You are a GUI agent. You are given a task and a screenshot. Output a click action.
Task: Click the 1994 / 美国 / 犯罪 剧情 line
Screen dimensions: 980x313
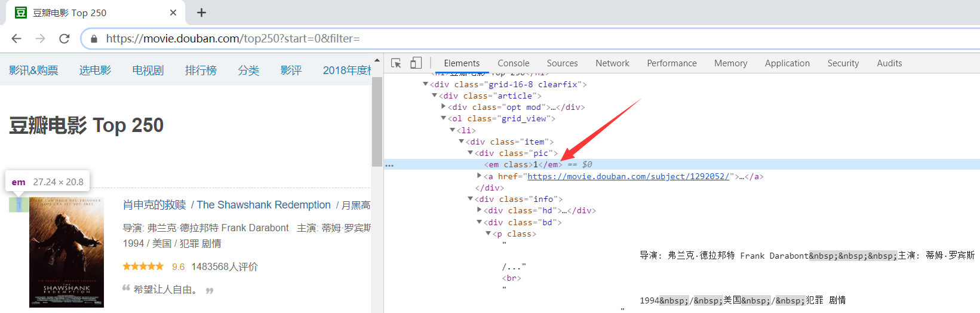172,244
